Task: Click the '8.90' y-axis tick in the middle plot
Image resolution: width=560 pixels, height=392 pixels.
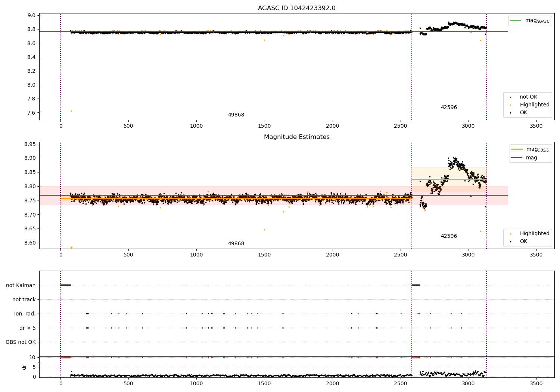Action: [x=30, y=158]
